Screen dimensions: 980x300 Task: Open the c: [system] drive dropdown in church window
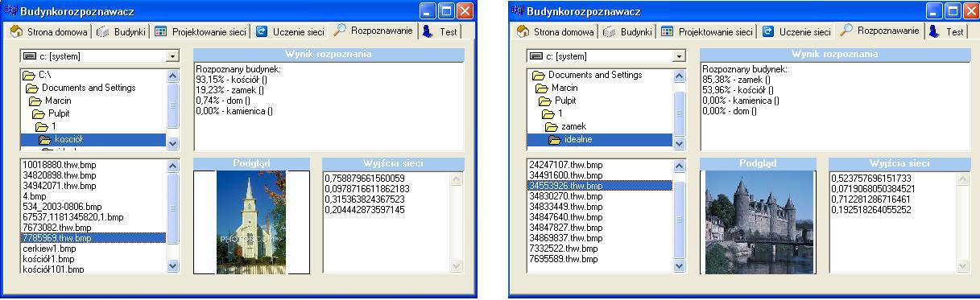(172, 56)
